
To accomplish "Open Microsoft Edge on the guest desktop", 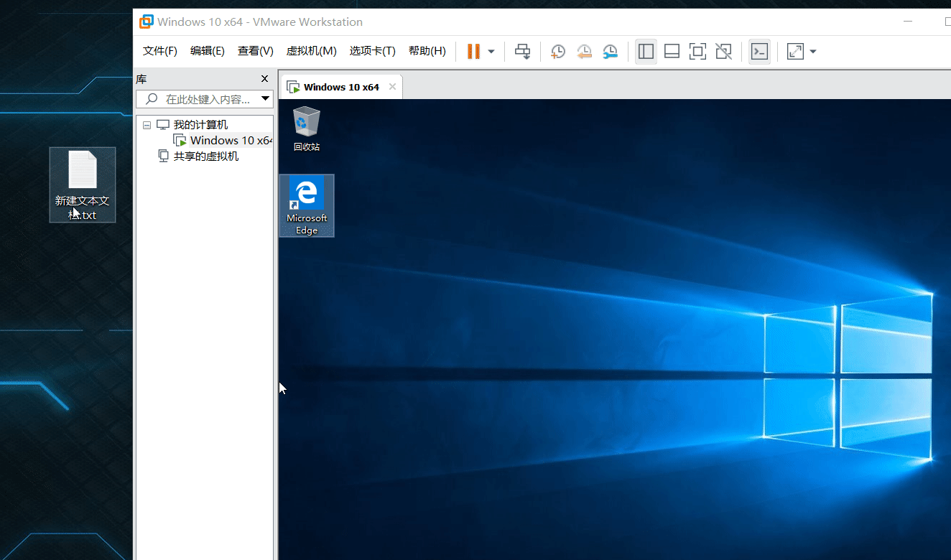I will (x=306, y=205).
